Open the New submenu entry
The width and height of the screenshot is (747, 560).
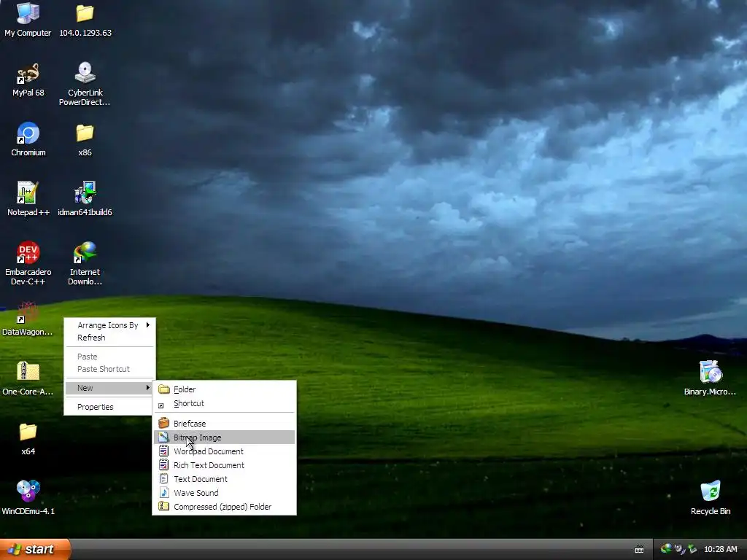[x=110, y=388]
